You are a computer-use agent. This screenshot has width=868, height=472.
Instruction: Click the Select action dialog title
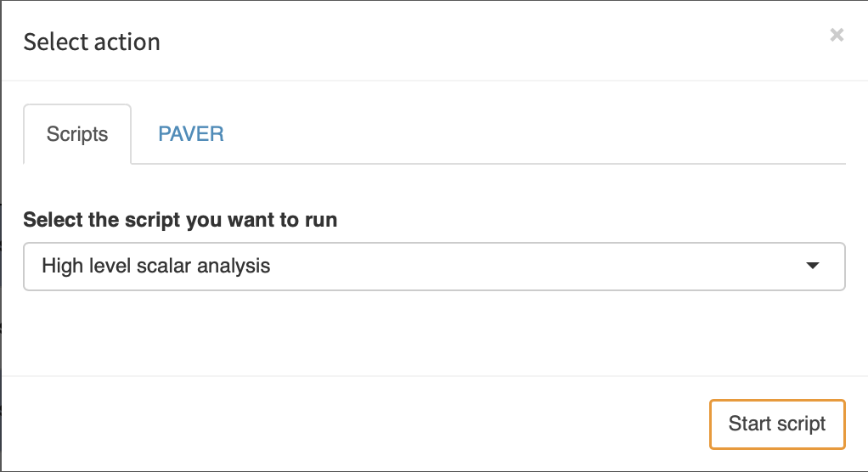click(x=92, y=42)
